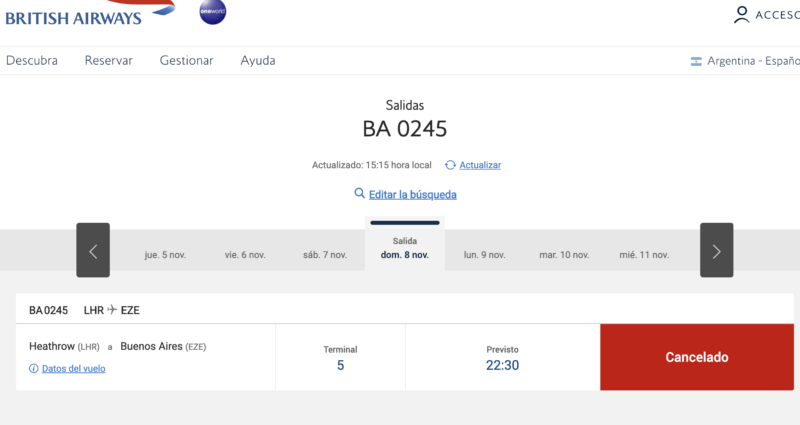Click Editar la búsqueda link

(x=413, y=195)
